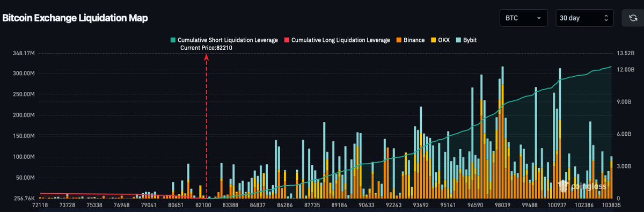Click the 9.00B right axis label

coord(624,102)
